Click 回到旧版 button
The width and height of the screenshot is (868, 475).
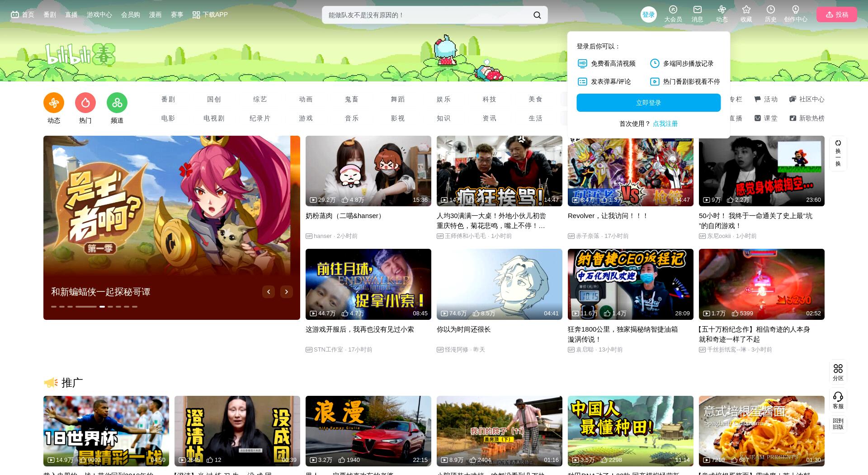click(x=838, y=424)
